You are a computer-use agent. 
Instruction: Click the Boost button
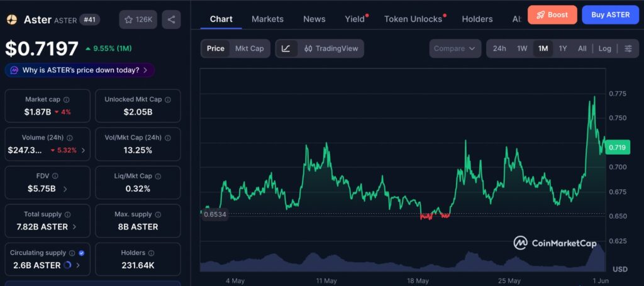(x=552, y=15)
